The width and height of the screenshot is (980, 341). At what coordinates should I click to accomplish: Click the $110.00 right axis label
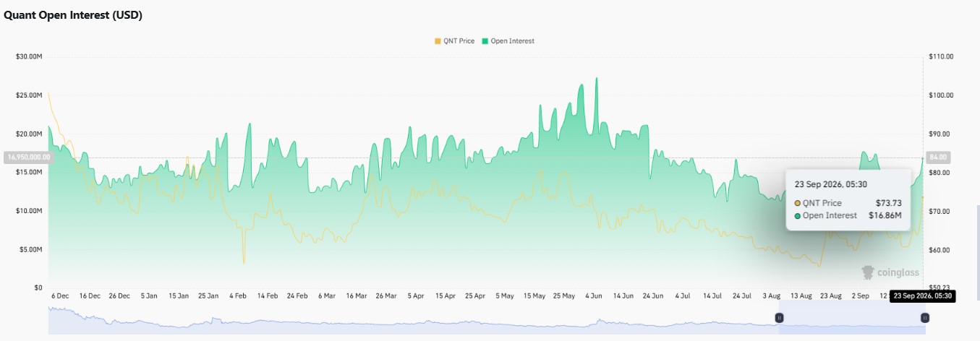tap(942, 56)
